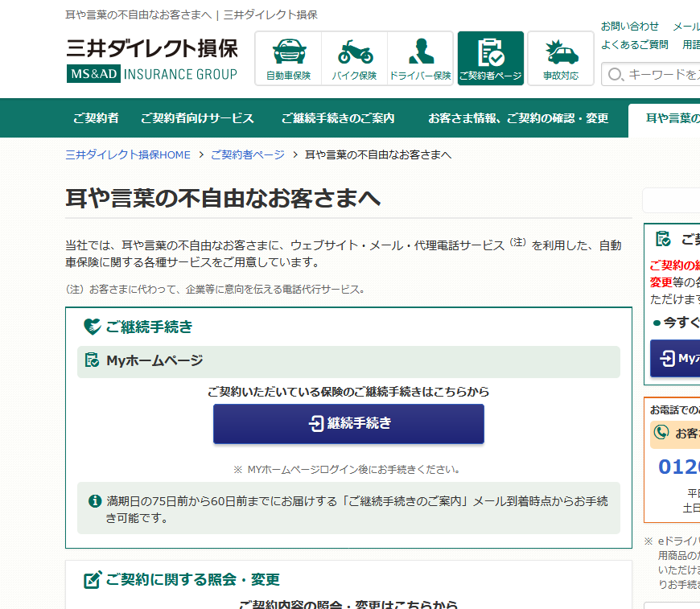Click the 継続手続き button
The height and width of the screenshot is (609, 700).
pyautogui.click(x=348, y=424)
